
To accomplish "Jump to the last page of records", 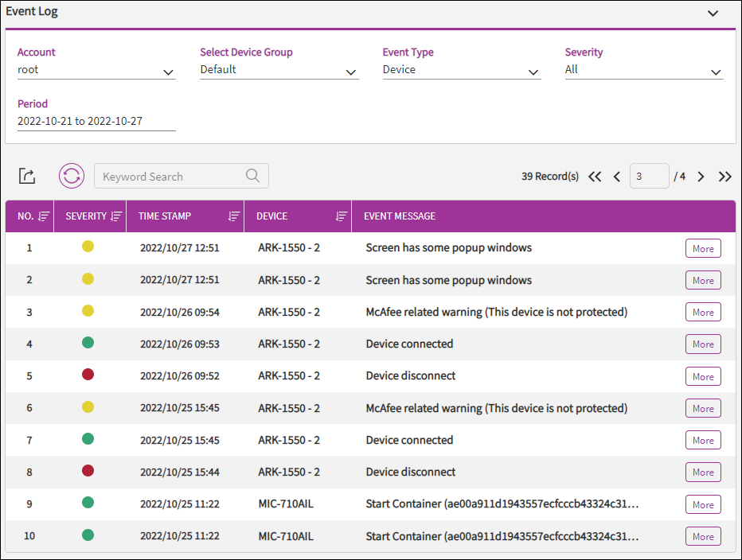I will [724, 177].
